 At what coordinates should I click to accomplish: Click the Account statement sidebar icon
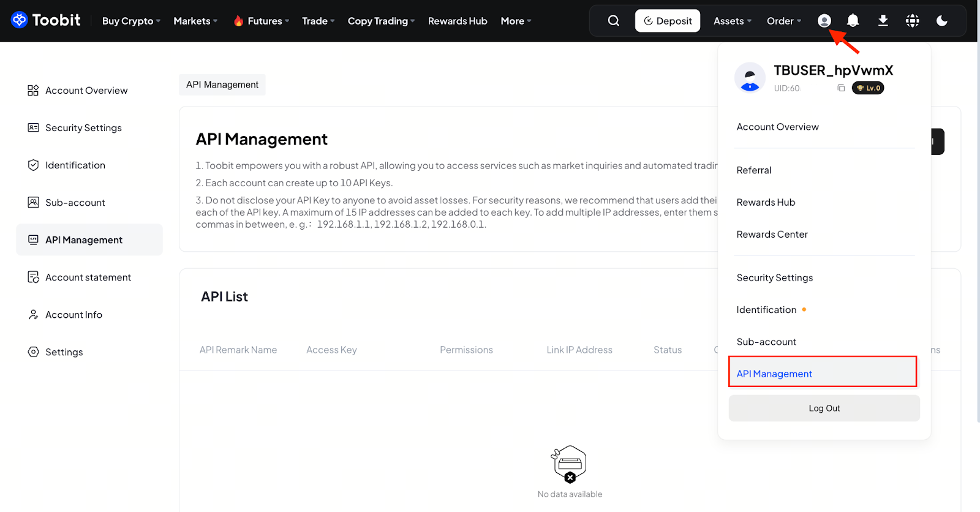33,277
